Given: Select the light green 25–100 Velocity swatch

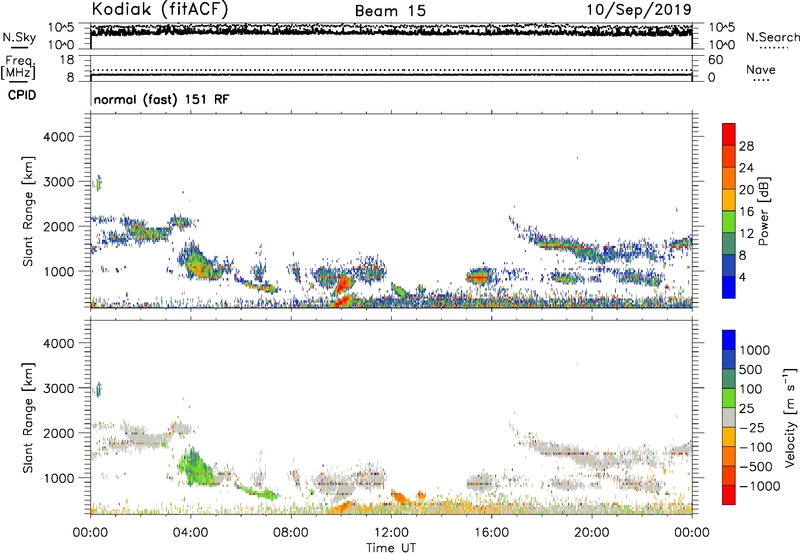Looking at the screenshot, I should coord(729,398).
